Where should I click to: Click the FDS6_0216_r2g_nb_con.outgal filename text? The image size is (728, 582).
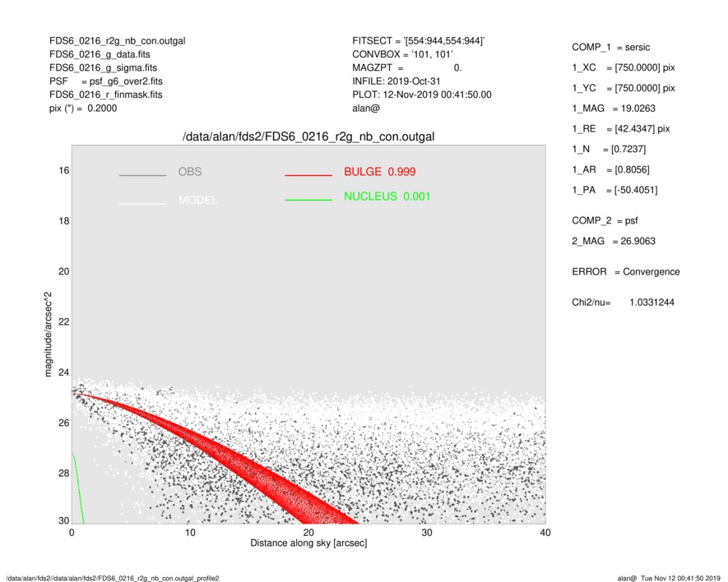click(x=118, y=41)
